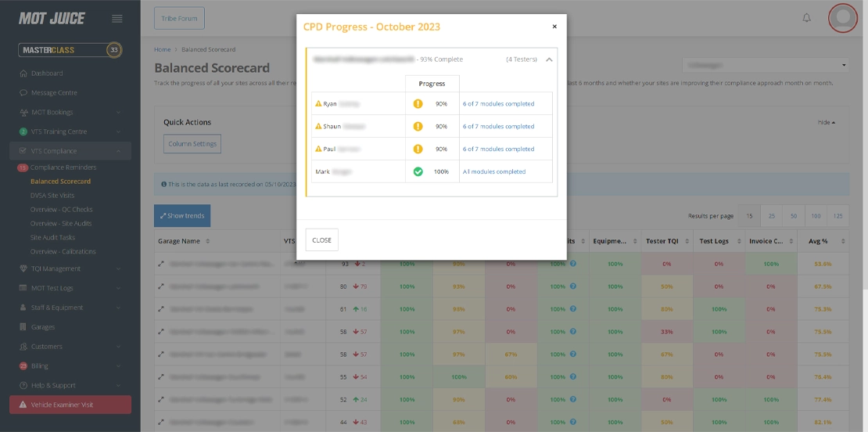Click the Message Centre speech bubble icon
Image resolution: width=868 pixels, height=432 pixels.
[x=23, y=92]
